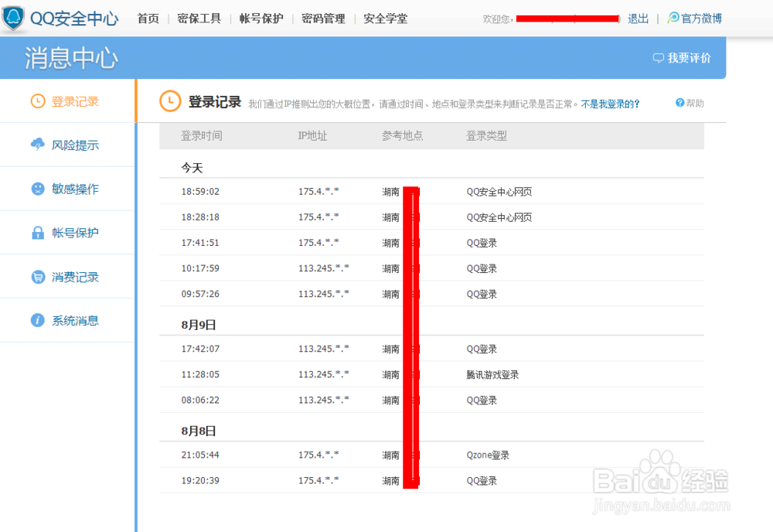Click the lock icon beside 帐号保护
773x532 pixels.
pos(37,233)
